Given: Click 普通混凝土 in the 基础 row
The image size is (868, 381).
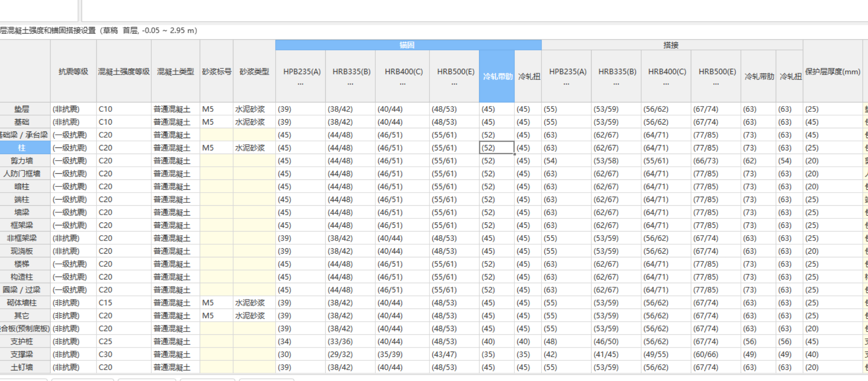Looking at the screenshot, I should click(176, 122).
